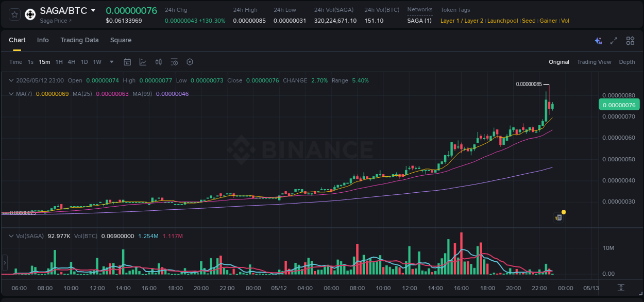Expand more time intervals dropdown arrow
The image size is (644, 302).
click(112, 62)
